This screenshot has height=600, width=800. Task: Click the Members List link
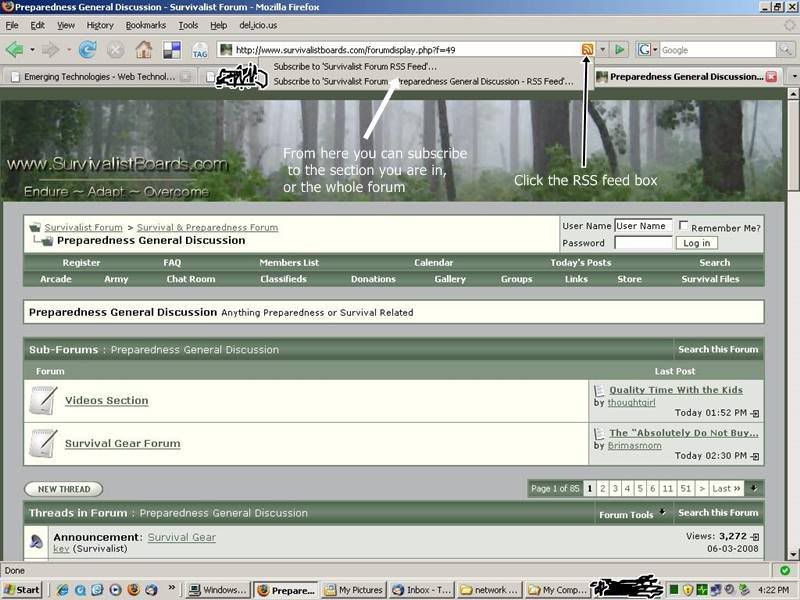click(x=289, y=262)
